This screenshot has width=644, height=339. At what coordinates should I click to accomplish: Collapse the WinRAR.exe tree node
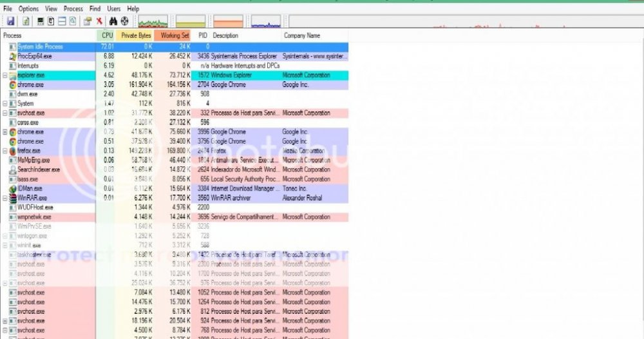coord(6,198)
